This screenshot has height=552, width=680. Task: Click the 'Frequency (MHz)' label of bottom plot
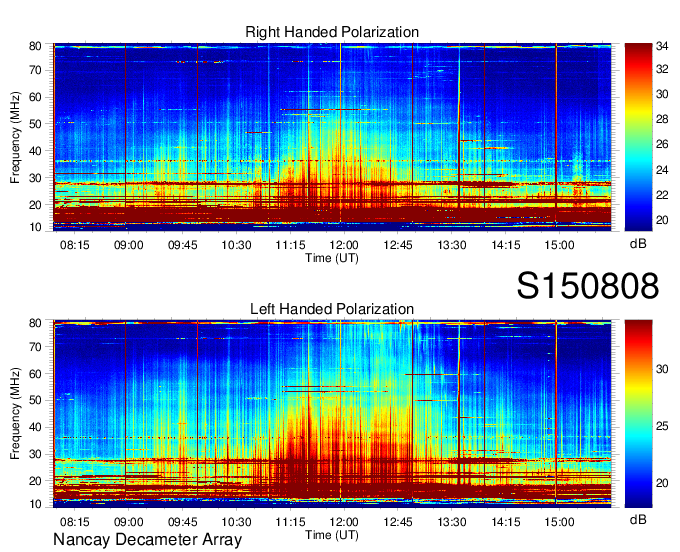click(x=15, y=414)
